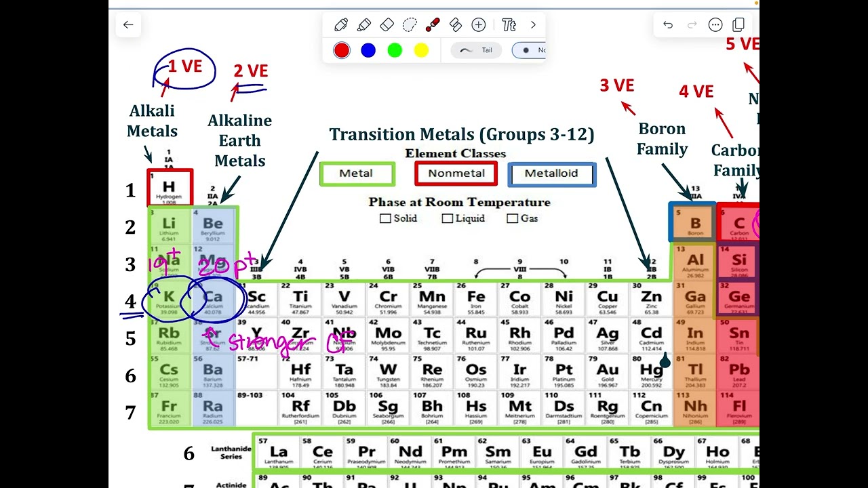
Task: Select the Text tool
Action: [509, 25]
